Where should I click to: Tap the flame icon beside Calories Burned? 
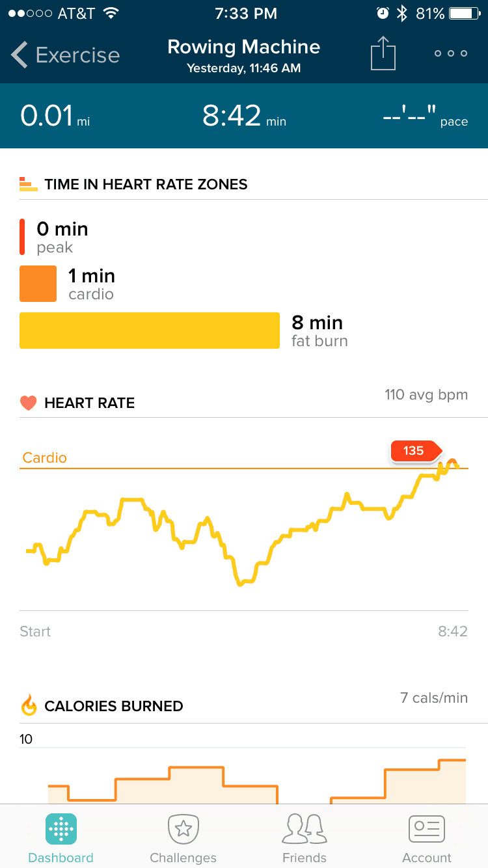(x=29, y=705)
